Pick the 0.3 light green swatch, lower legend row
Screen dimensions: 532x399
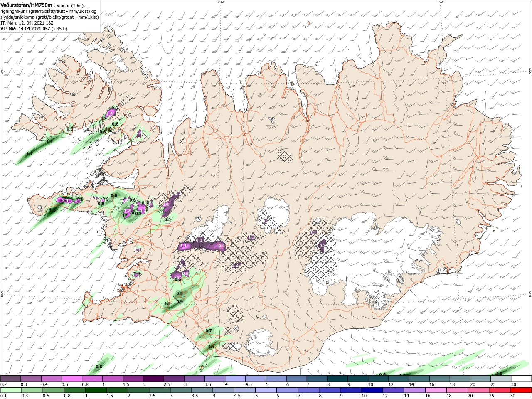pyautogui.click(x=32, y=390)
